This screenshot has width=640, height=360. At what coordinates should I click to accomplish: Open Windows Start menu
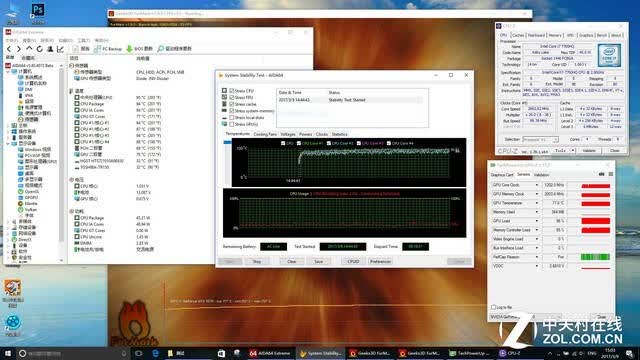[7, 353]
